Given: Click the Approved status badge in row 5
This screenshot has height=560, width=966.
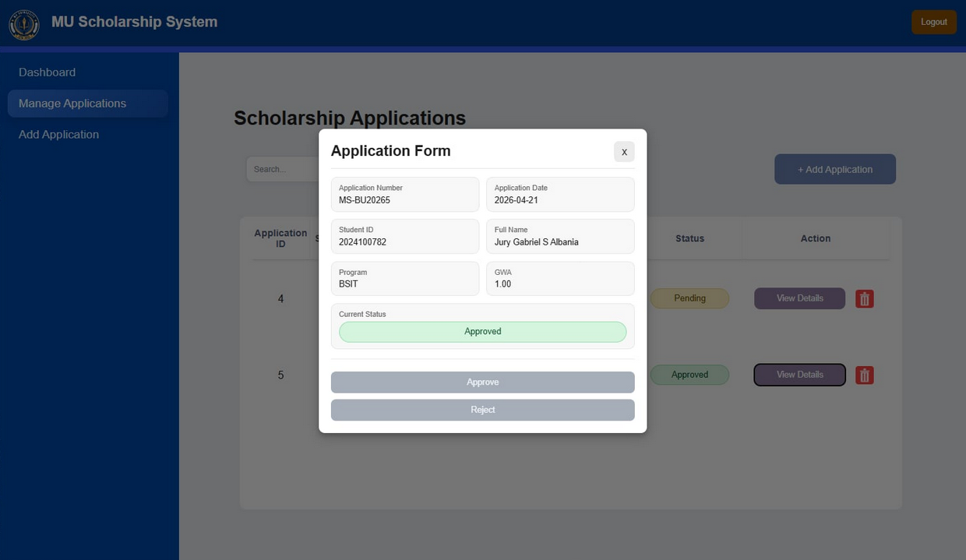Looking at the screenshot, I should click(689, 375).
